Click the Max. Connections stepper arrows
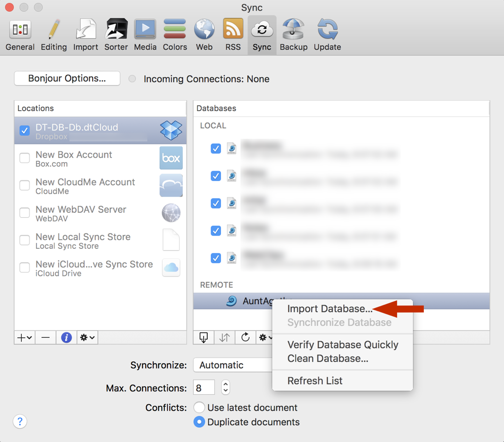This screenshot has width=504, height=442. 225,387
